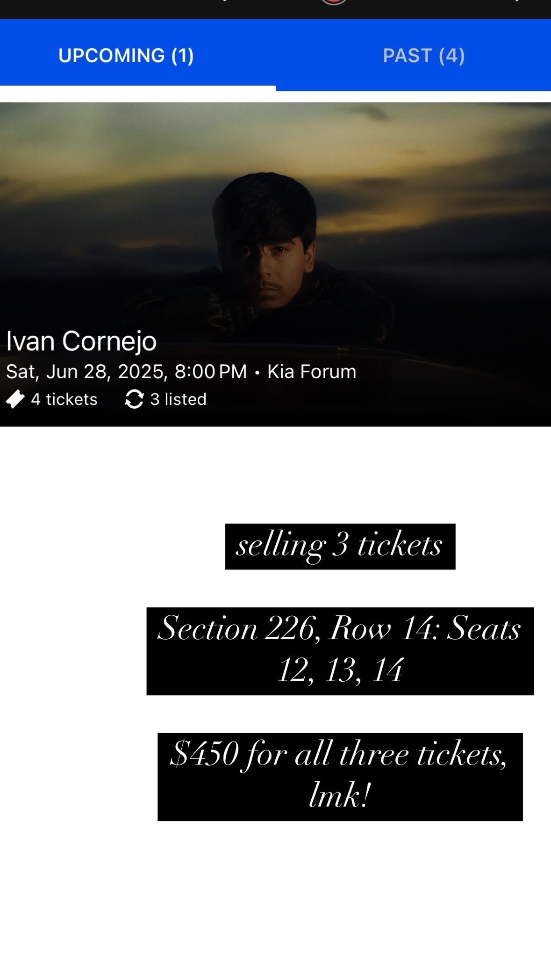Tap the Kia Forum venue name
This screenshot has width=551, height=980.
(312, 372)
